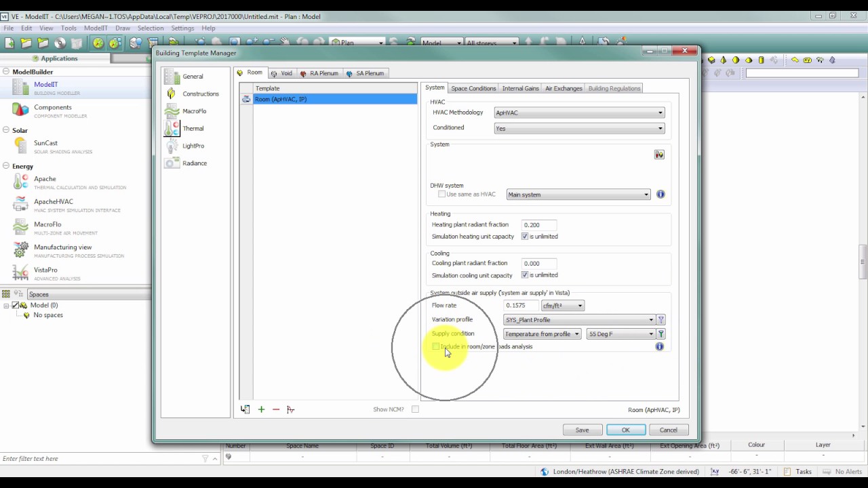868x488 pixels.
Task: Open the Air Exchanges tab
Action: point(564,88)
